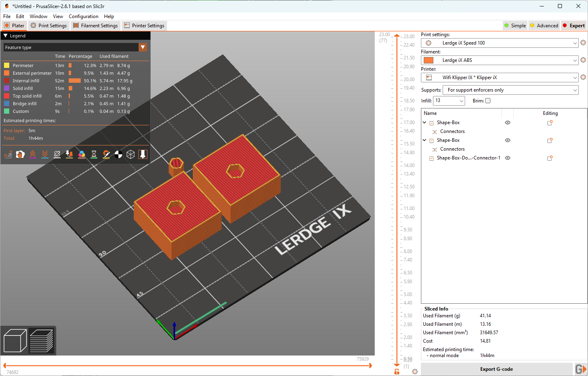
Task: Switch to Filament Settings tab
Action: click(96, 26)
